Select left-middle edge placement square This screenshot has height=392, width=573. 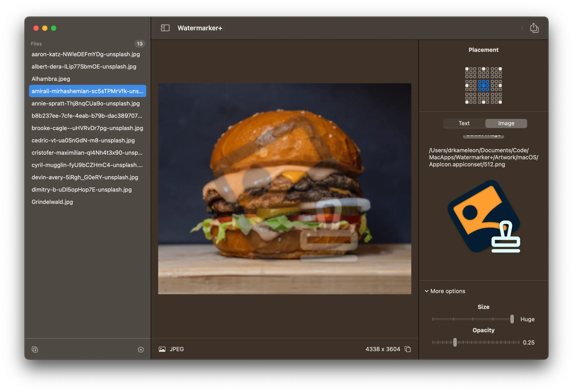[x=467, y=85]
